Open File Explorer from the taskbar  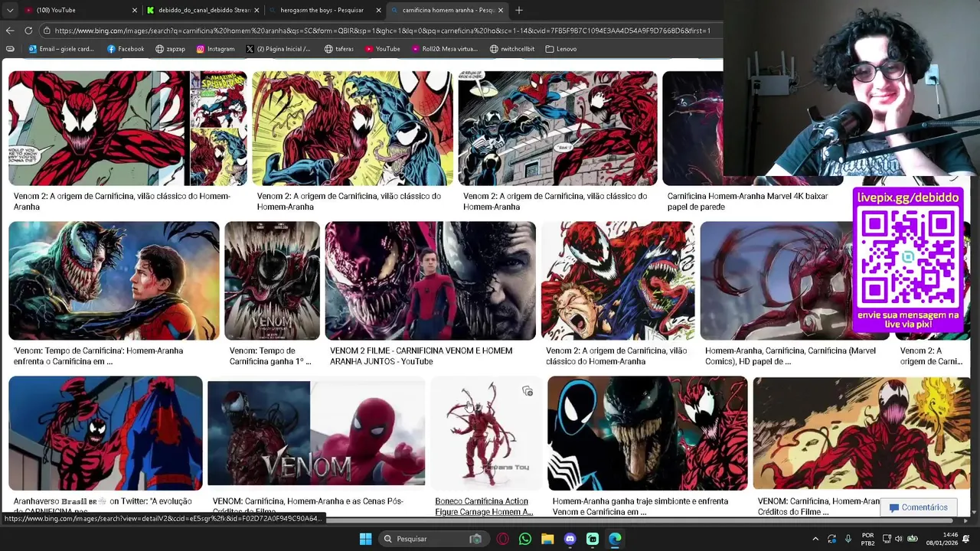pos(547,539)
